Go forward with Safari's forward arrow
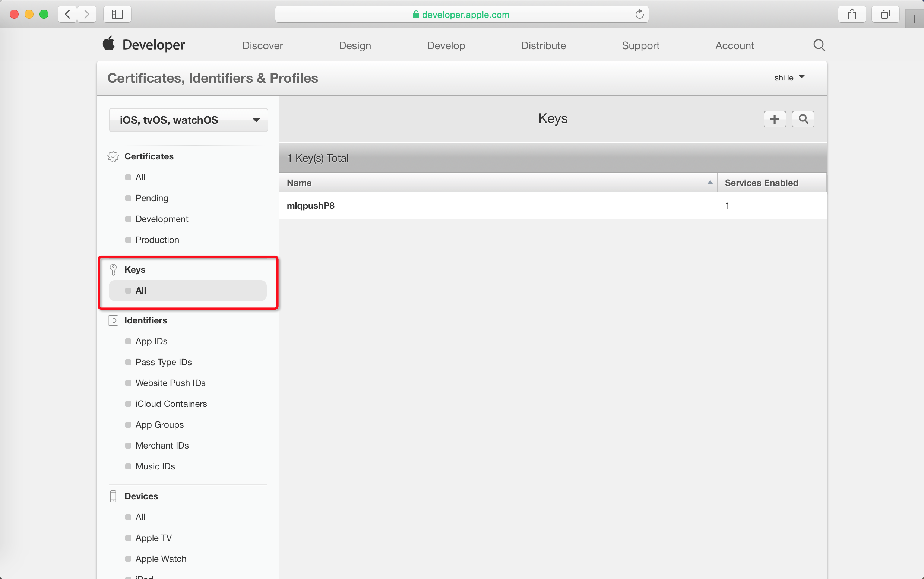924x579 pixels. coord(87,15)
